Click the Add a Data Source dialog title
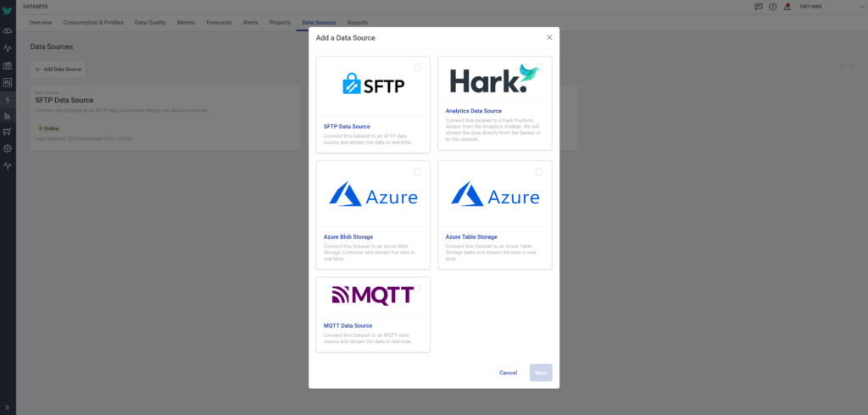 coord(346,38)
